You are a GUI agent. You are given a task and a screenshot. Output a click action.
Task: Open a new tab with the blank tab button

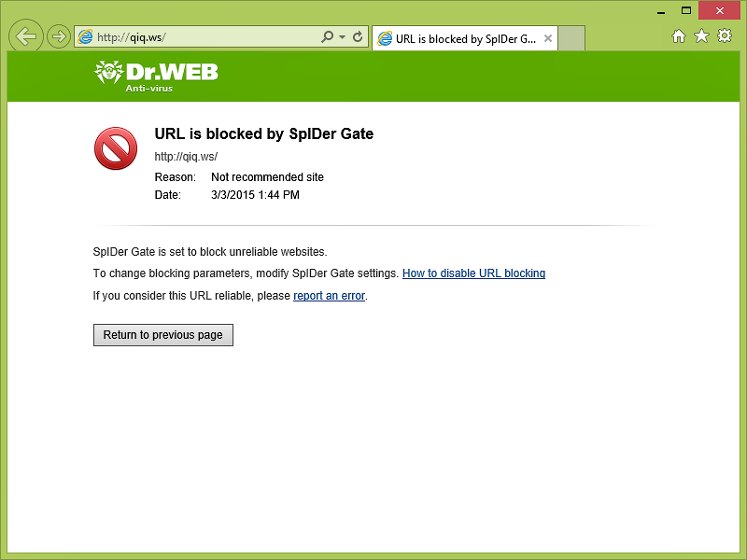point(571,38)
